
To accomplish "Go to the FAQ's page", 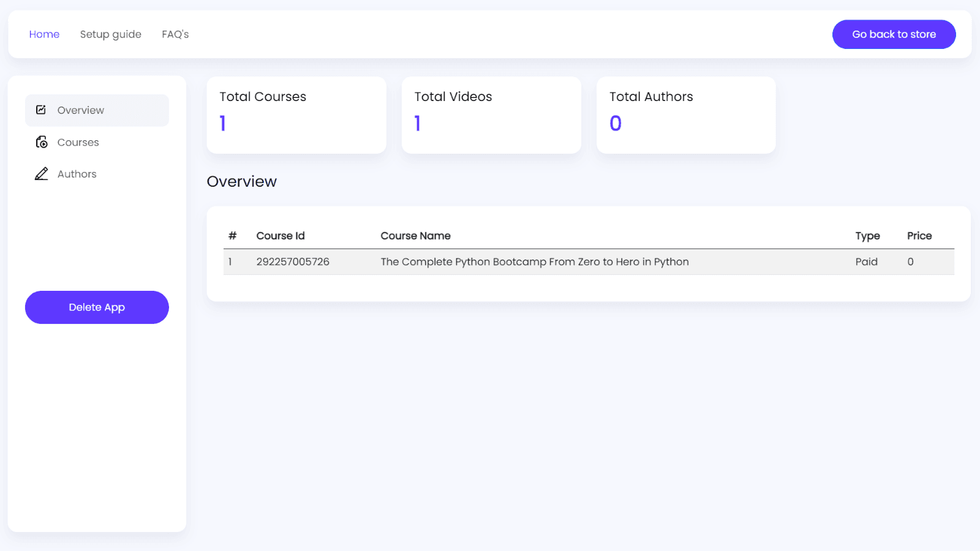I will click(175, 34).
